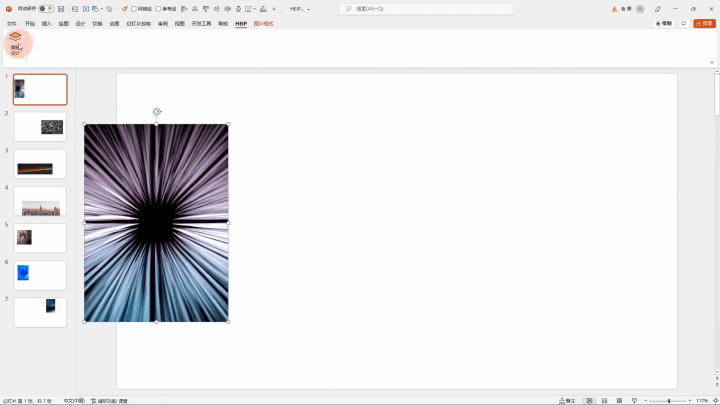Toggle the AutoSave switch

[x=46, y=9]
